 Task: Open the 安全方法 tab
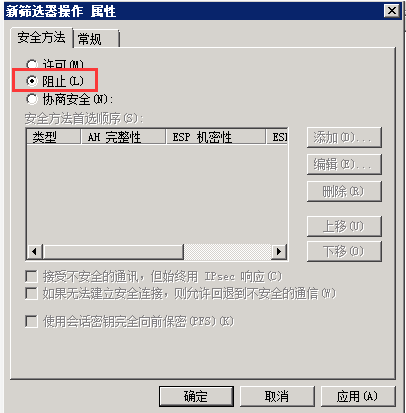tap(42, 37)
